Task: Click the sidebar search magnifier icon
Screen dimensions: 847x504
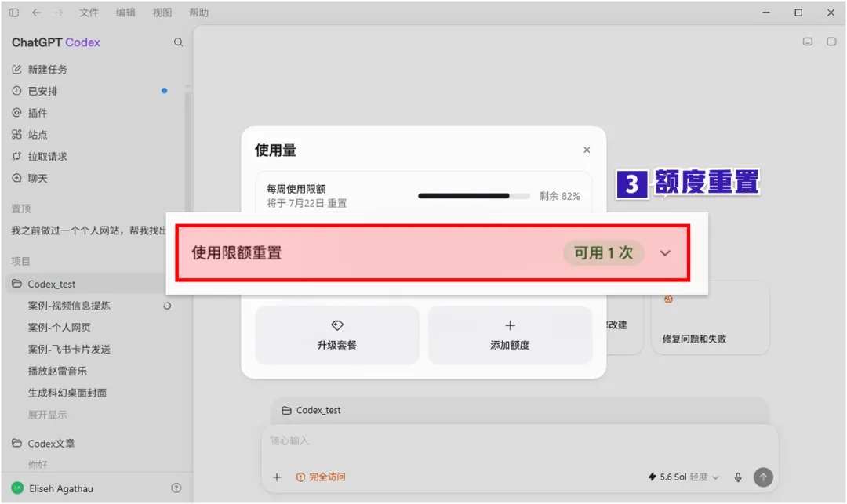Action: (178, 42)
